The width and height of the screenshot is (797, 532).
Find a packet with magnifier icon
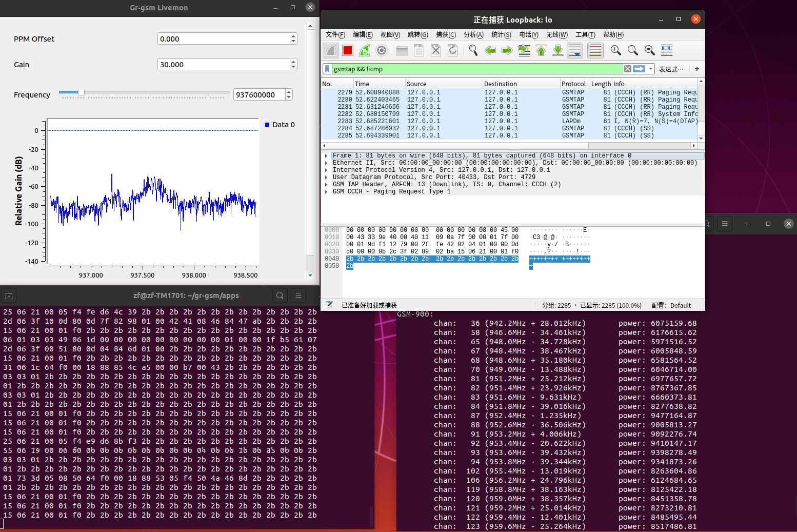[x=473, y=50]
